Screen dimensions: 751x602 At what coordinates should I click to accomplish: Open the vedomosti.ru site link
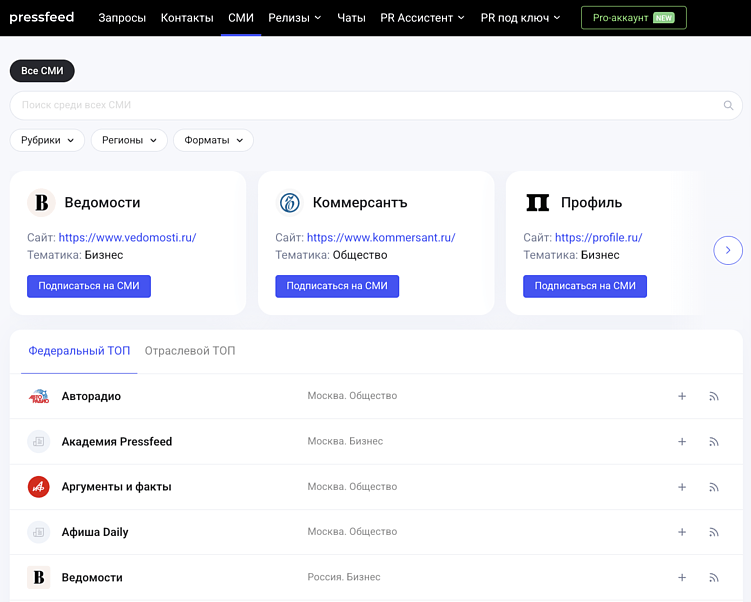(127, 238)
